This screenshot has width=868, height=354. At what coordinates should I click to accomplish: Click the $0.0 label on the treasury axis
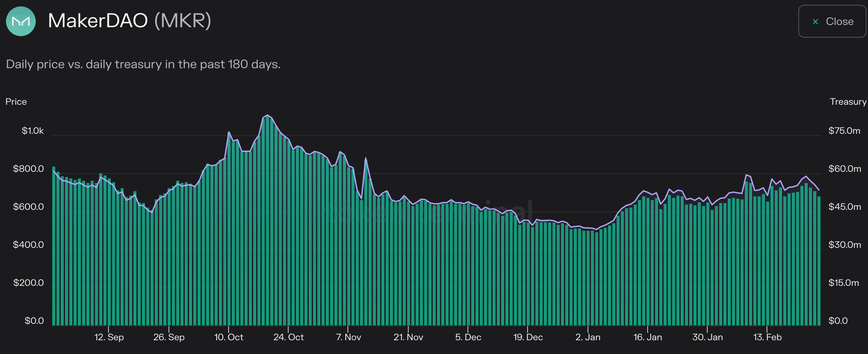point(838,321)
